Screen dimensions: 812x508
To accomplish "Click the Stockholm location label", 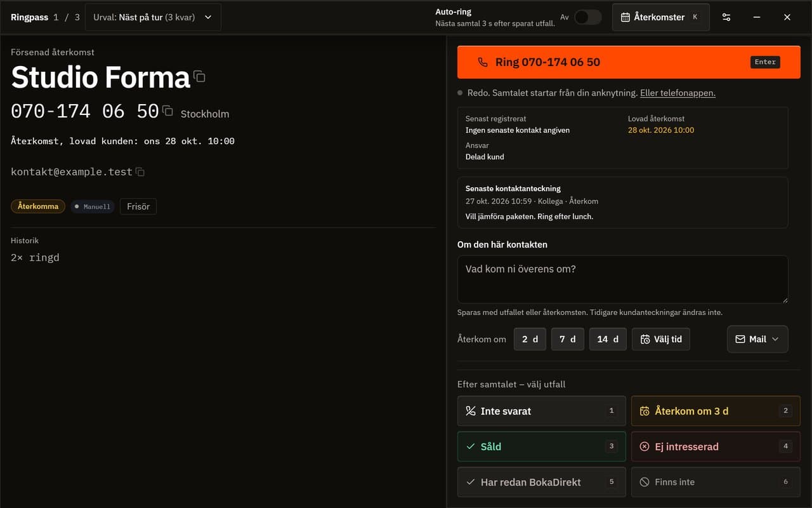I will pos(205,114).
